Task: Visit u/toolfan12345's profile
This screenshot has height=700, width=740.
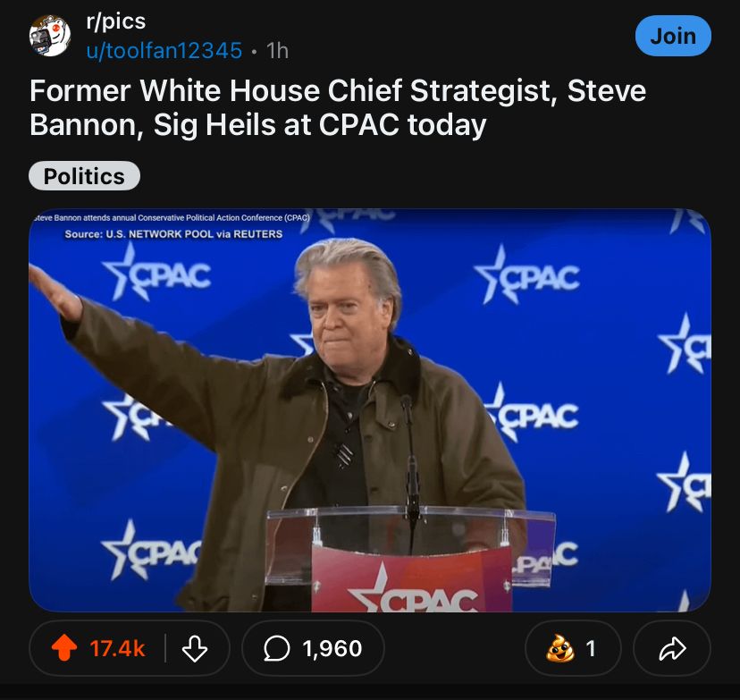Action: click(x=164, y=50)
